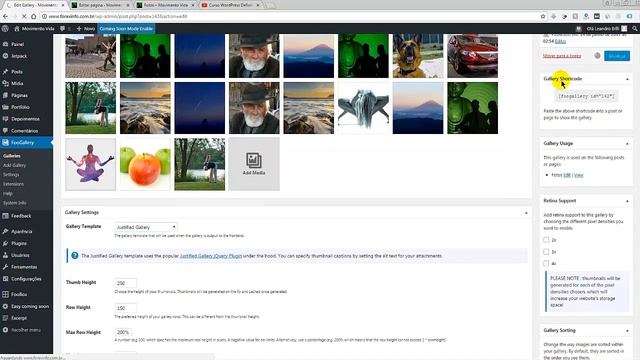Click the Plugins plug icon
The image size is (640, 360).
click(x=5, y=243)
